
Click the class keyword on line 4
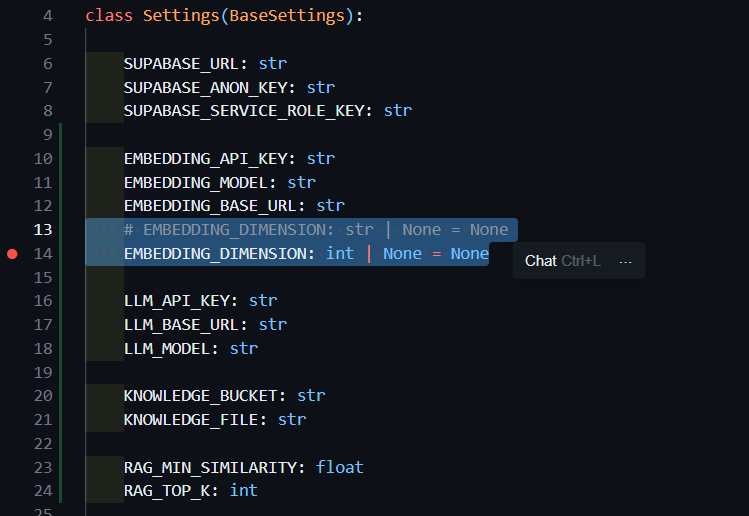(x=109, y=16)
